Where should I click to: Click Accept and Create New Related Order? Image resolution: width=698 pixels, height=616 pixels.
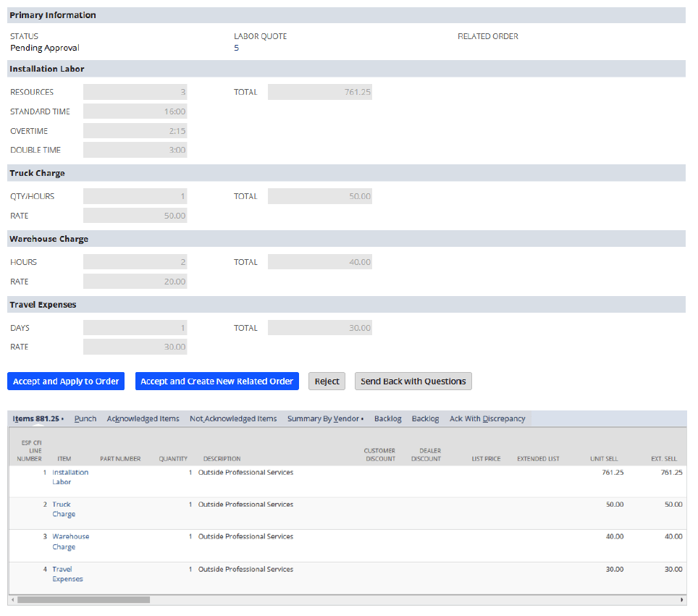pos(216,381)
